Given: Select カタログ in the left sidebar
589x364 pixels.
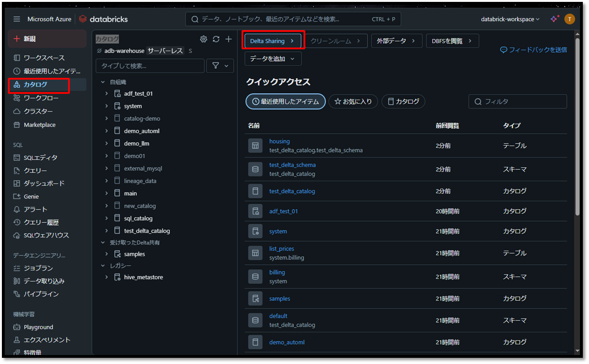Looking at the screenshot, I should coord(36,85).
